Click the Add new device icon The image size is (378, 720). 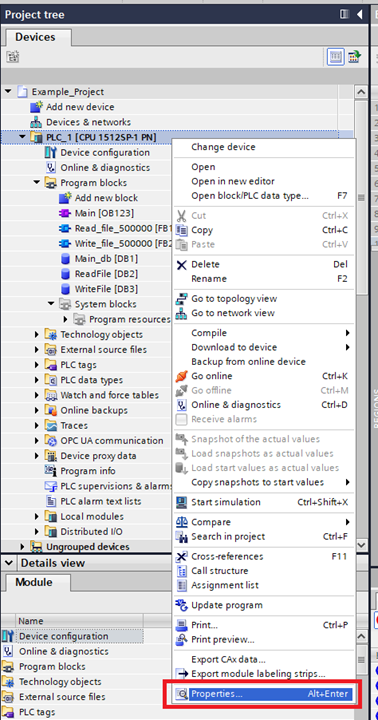pos(36,107)
